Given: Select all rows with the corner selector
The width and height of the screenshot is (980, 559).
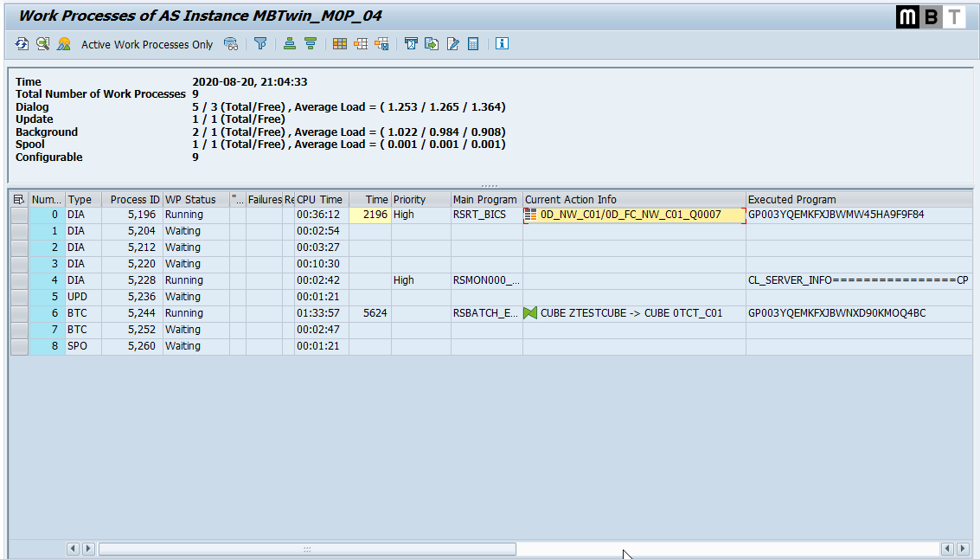Looking at the screenshot, I should (19, 199).
